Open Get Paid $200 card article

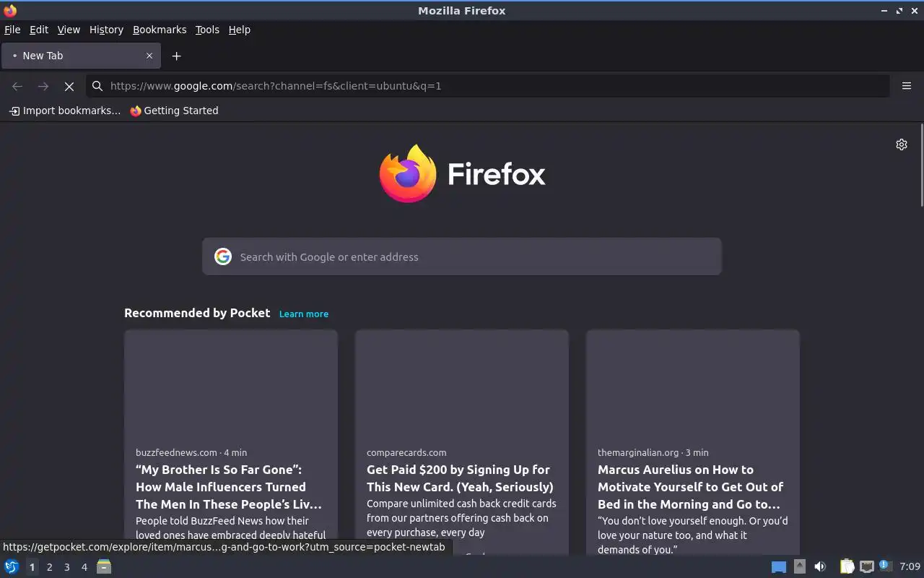coord(460,478)
